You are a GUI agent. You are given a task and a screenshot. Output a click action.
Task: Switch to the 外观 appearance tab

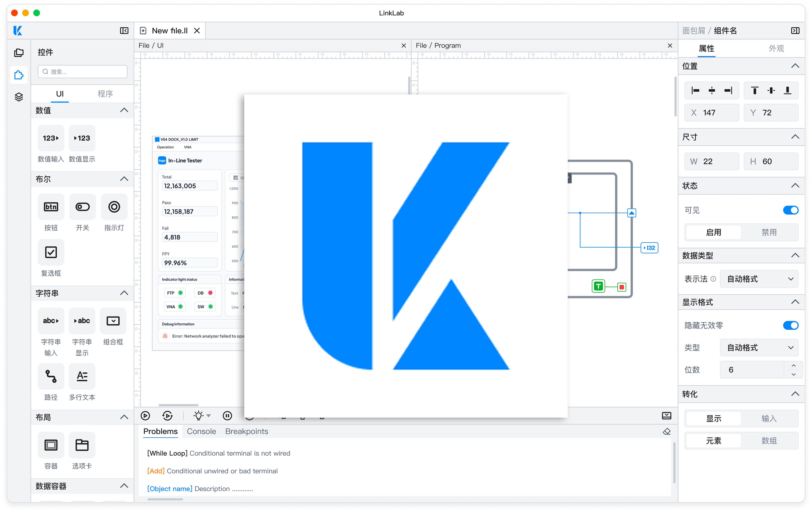[776, 49]
